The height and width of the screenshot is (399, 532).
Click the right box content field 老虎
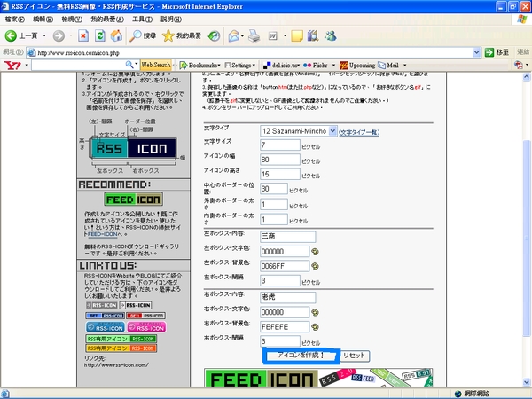(287, 297)
